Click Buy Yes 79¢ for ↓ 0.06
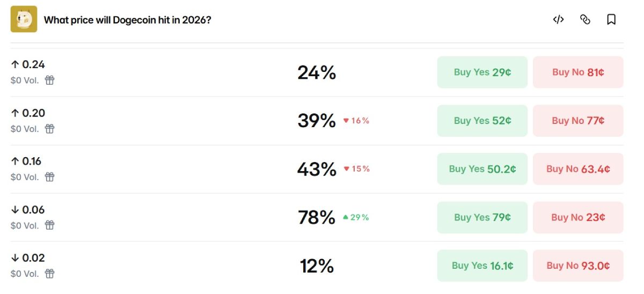The height and width of the screenshot is (294, 644). (x=482, y=217)
